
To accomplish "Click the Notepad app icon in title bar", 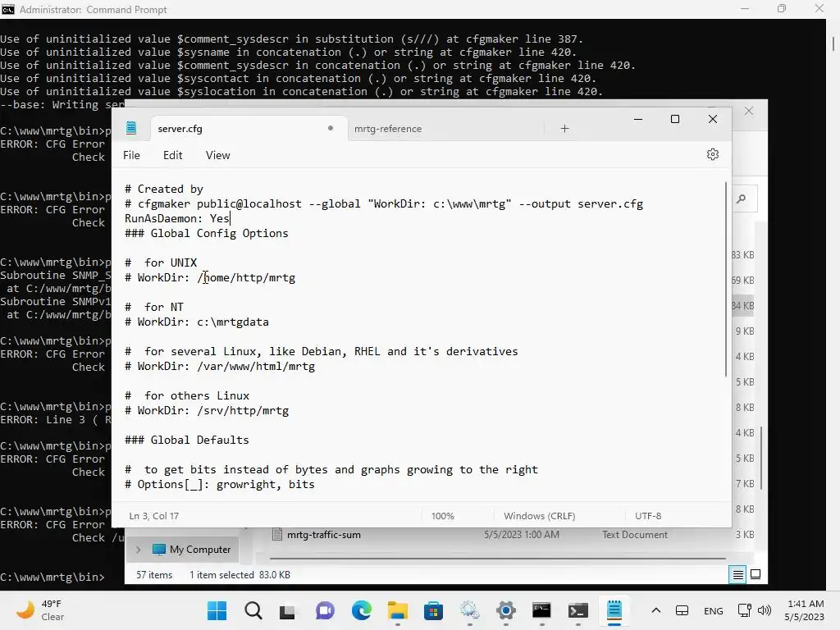I will point(131,128).
